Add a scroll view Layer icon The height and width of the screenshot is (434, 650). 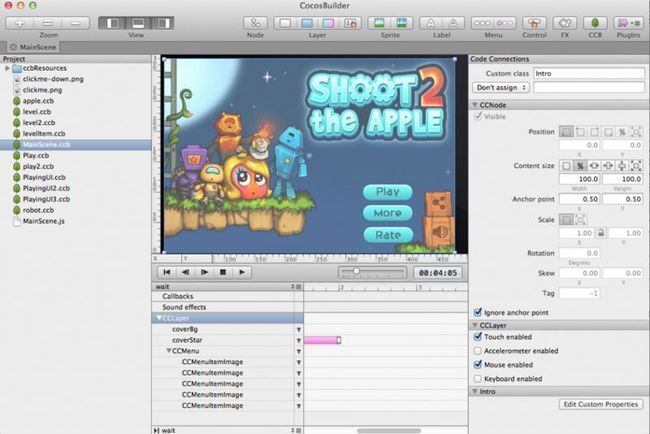(x=351, y=23)
